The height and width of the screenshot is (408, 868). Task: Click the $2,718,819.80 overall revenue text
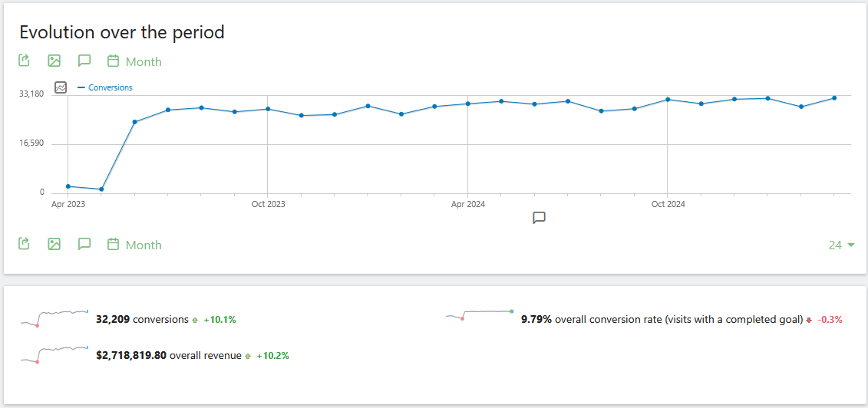169,356
